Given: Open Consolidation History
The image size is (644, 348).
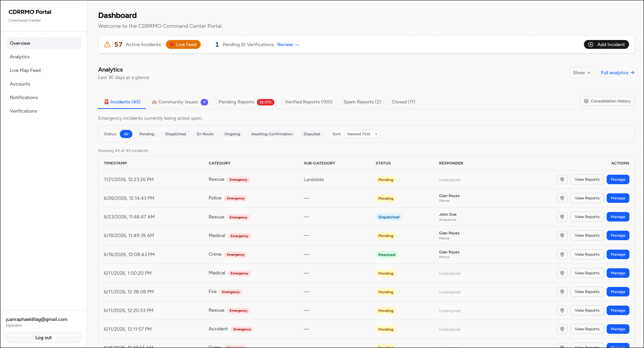Looking at the screenshot, I should click(607, 101).
